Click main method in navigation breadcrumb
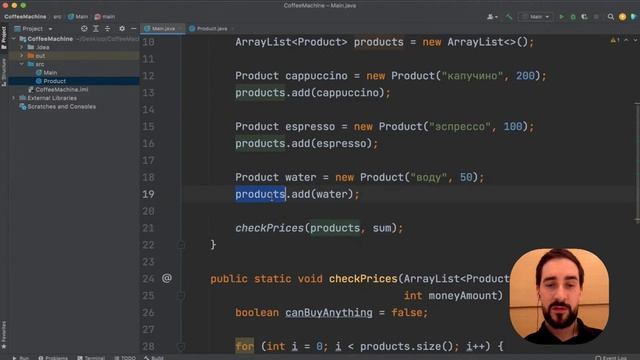 (105, 17)
